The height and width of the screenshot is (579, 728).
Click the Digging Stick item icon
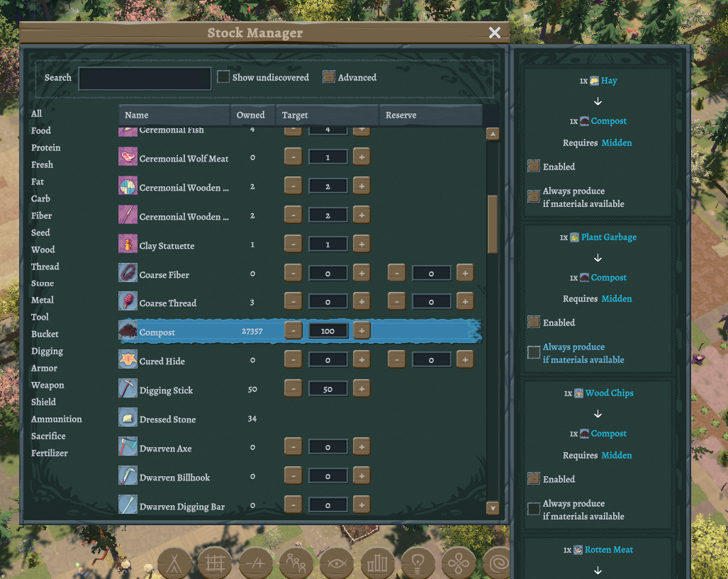(128, 388)
